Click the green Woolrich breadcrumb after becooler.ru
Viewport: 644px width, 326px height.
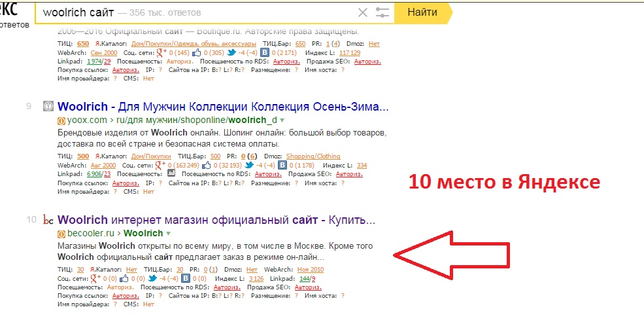(143, 234)
